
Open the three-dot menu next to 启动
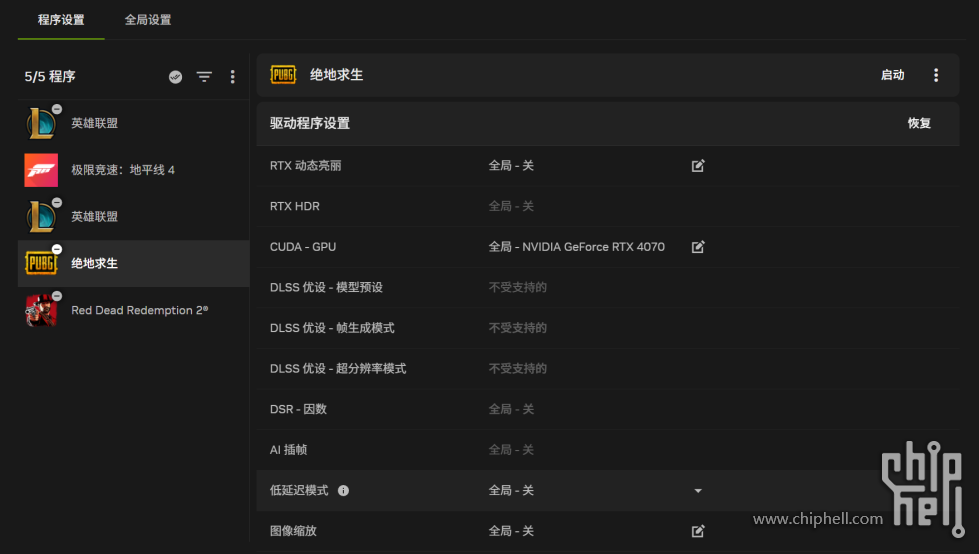click(935, 75)
